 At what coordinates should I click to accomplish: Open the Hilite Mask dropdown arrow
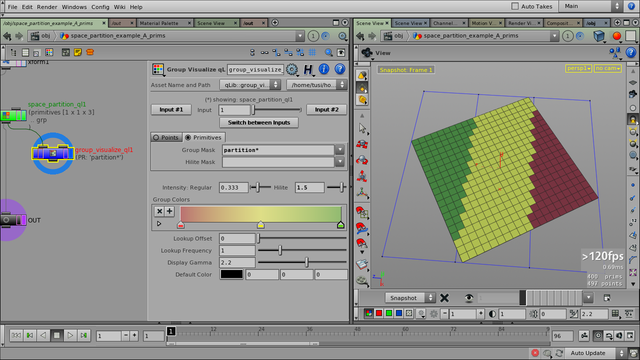pos(340,162)
